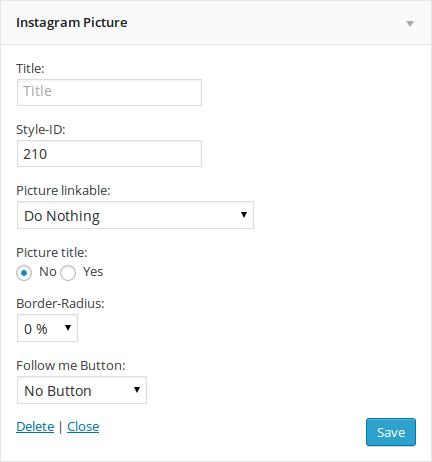Click the Close link

tap(83, 427)
